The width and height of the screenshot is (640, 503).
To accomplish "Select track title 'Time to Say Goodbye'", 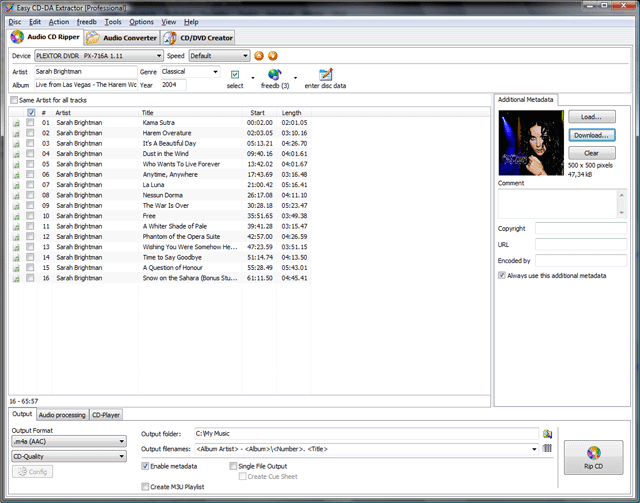I will pos(172,257).
